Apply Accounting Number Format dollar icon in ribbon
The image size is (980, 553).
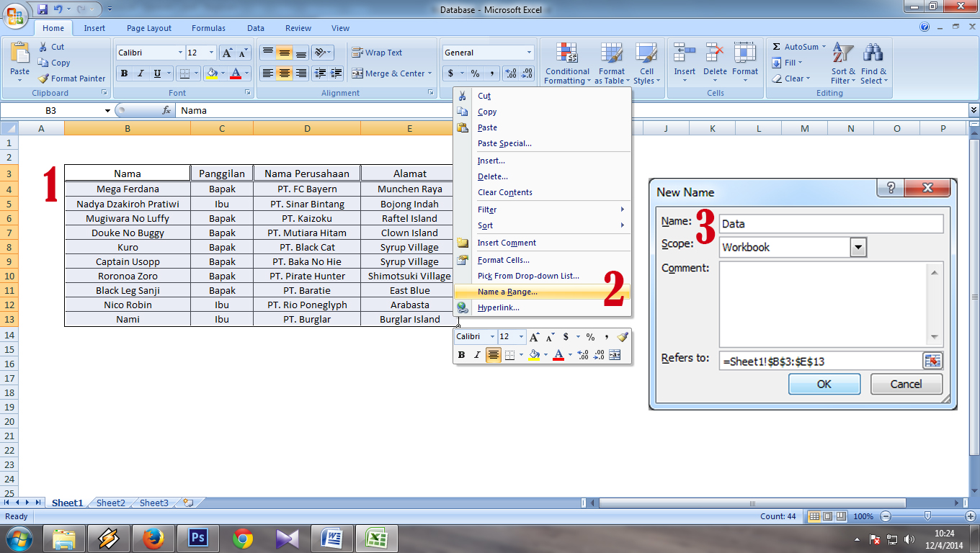[451, 73]
